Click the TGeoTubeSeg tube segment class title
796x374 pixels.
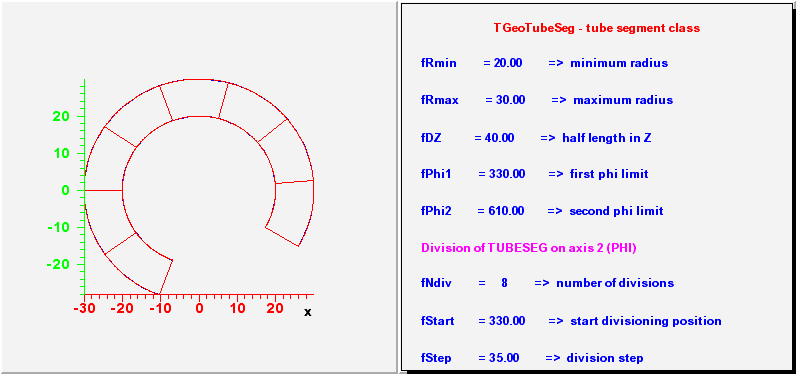pyautogui.click(x=596, y=28)
